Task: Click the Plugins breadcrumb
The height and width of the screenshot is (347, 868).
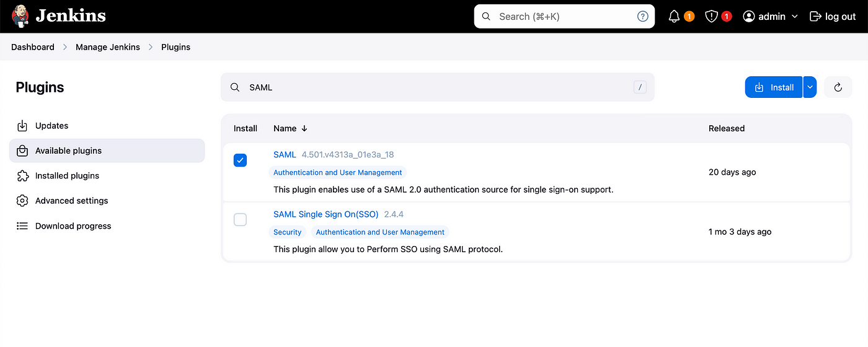Action: (175, 47)
